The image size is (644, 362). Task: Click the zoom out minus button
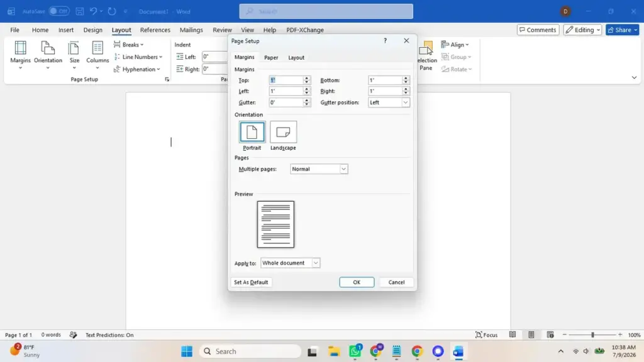click(564, 335)
